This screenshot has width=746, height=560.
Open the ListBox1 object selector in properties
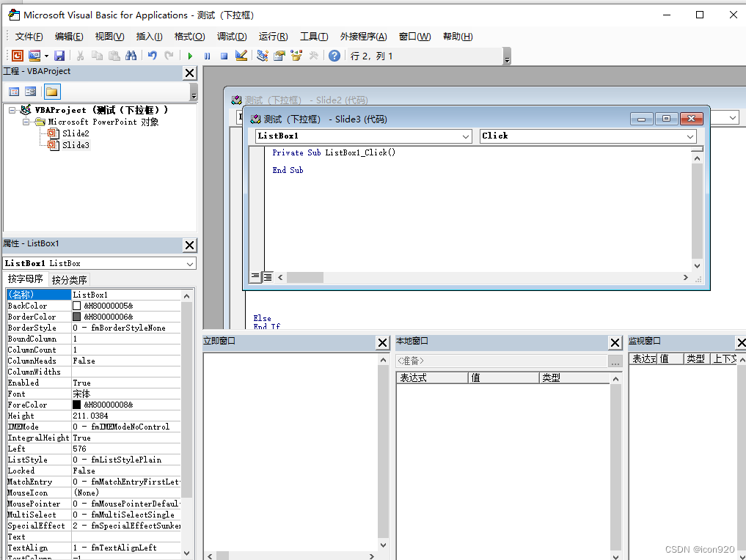click(x=100, y=263)
